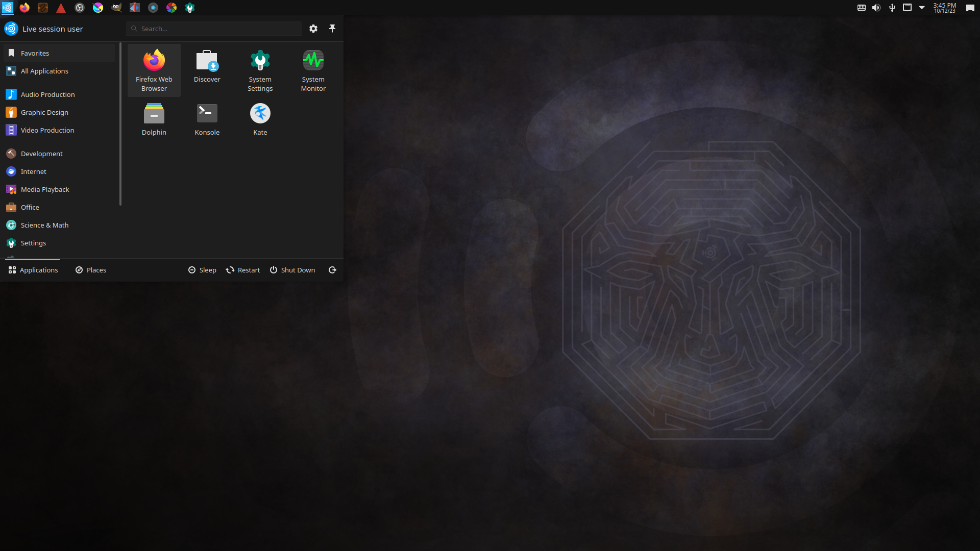Open the Video Production category
The height and width of the screenshot is (551, 980).
59,130
